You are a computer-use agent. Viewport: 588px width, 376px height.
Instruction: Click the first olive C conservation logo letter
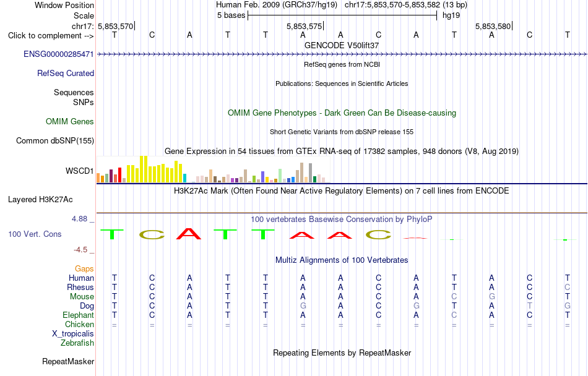pyautogui.click(x=152, y=235)
